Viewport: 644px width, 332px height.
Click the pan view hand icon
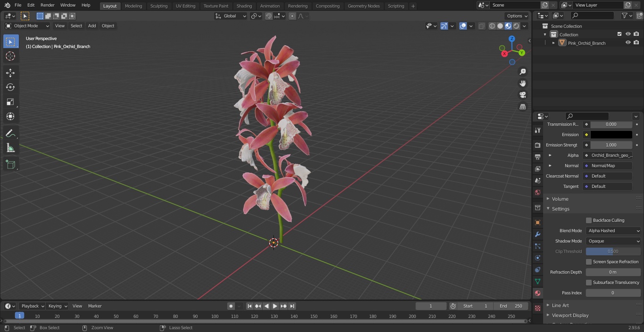522,83
